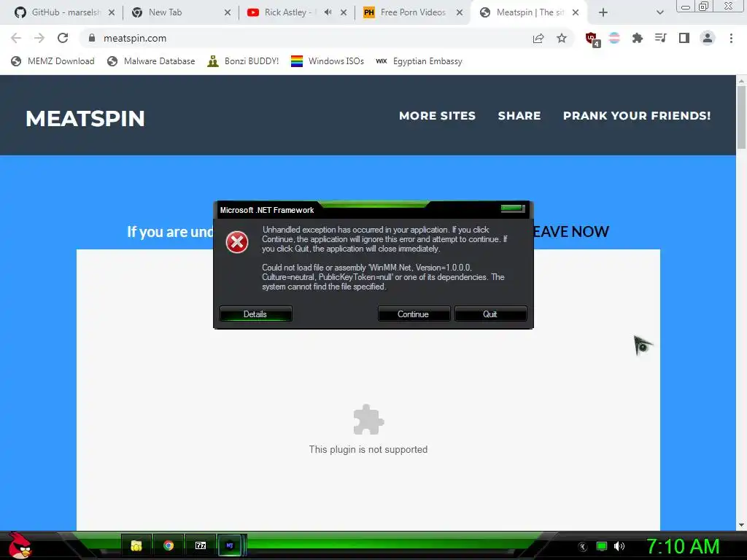Bookmark this page with the star icon
The height and width of the screenshot is (560, 747).
562,38
